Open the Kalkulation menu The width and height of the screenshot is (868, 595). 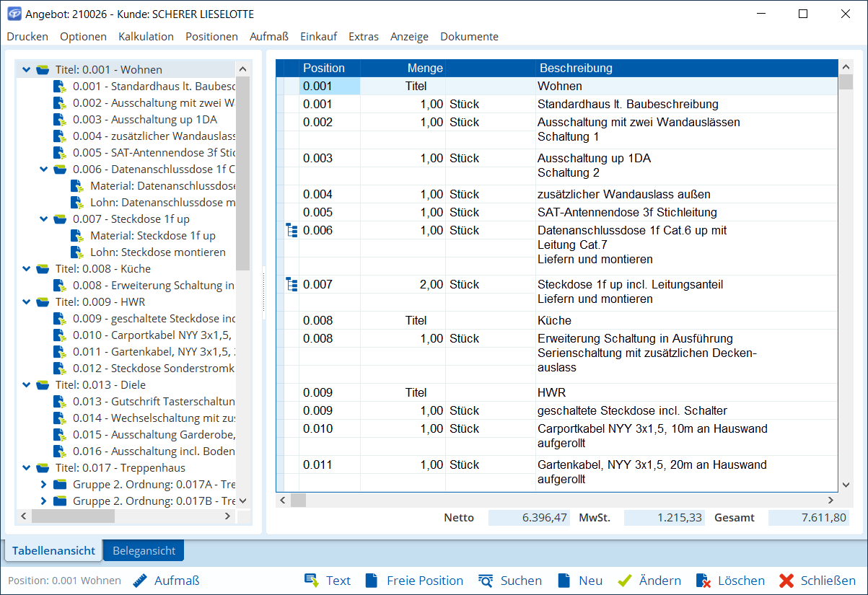coord(146,37)
